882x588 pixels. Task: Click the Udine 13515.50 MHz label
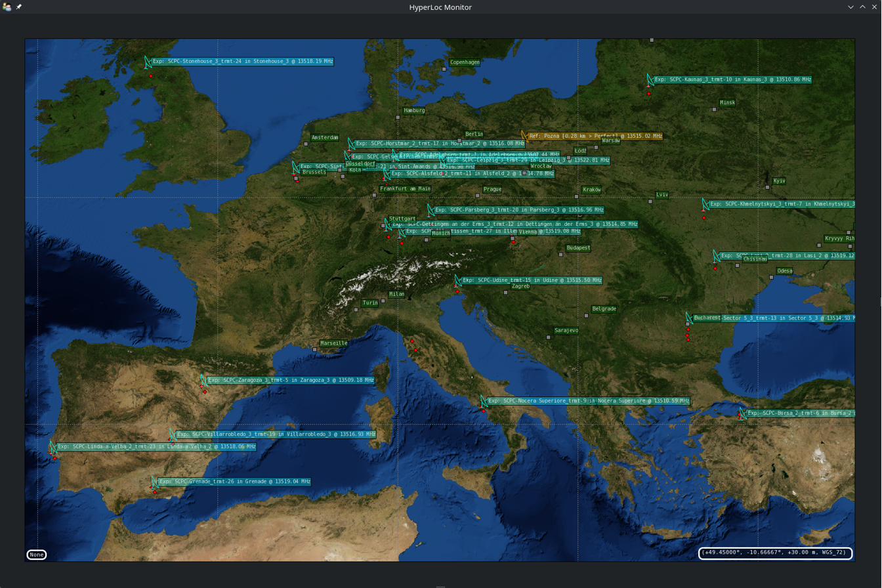(x=532, y=280)
